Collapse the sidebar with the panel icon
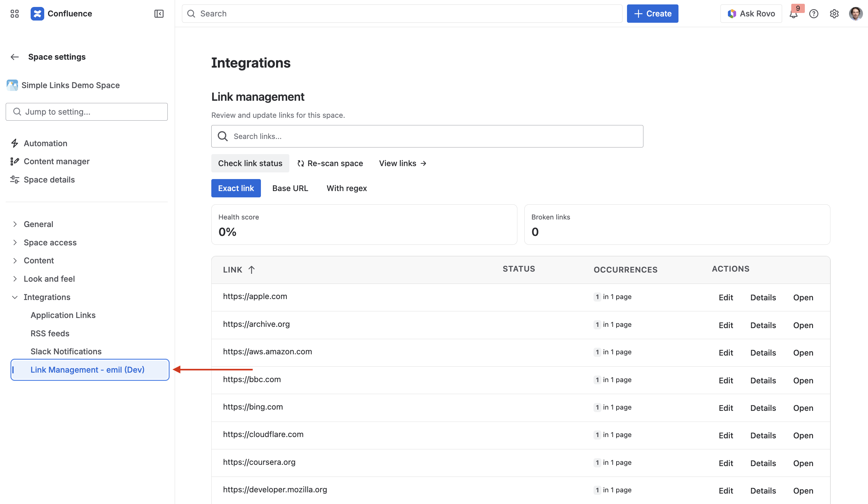 [159, 14]
